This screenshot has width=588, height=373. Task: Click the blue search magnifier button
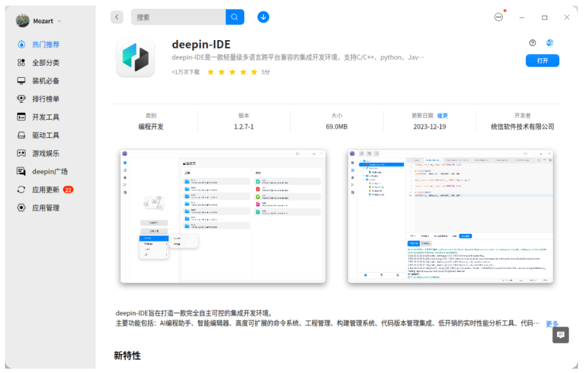coord(235,17)
